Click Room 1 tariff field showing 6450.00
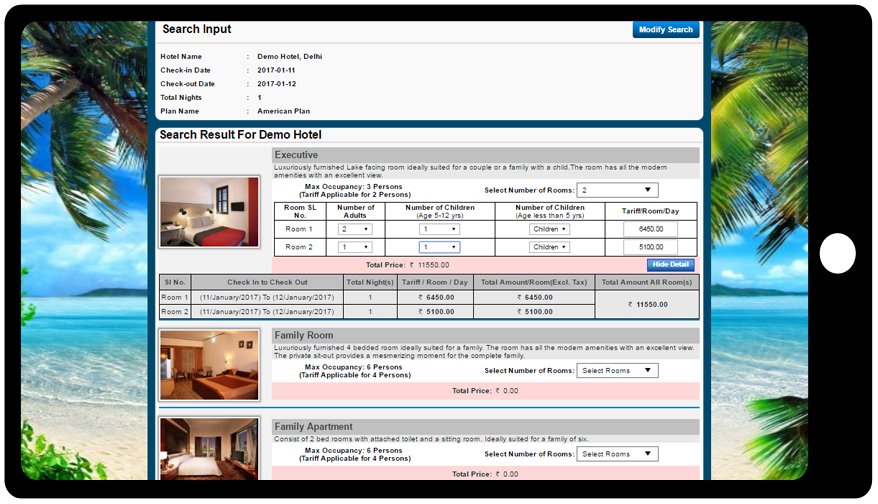 pos(651,229)
